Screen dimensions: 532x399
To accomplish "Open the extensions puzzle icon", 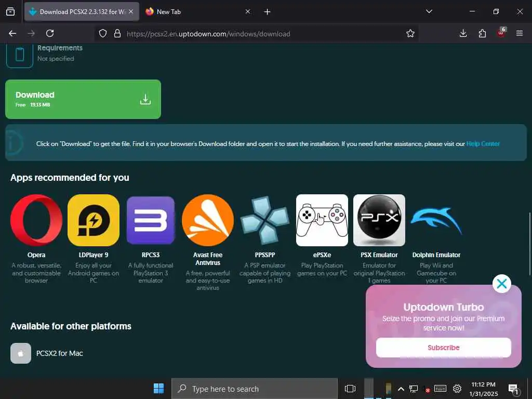I will coord(482,33).
